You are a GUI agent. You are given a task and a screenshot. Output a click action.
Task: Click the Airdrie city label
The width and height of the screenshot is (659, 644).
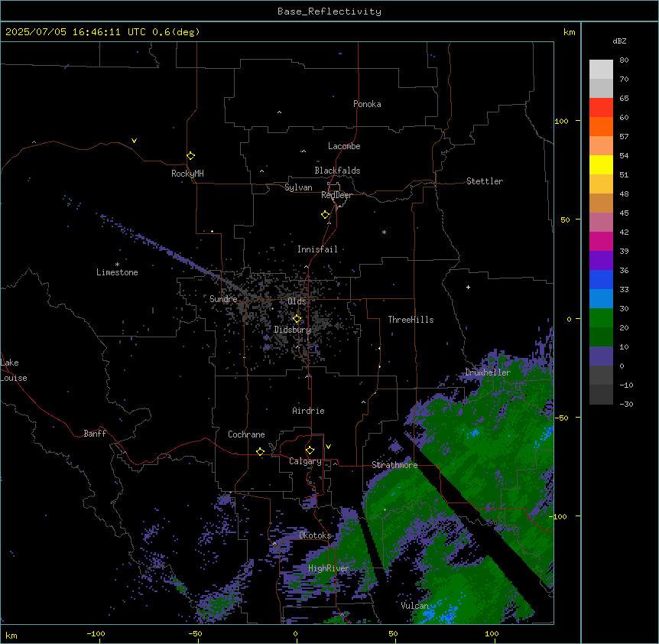(x=308, y=411)
